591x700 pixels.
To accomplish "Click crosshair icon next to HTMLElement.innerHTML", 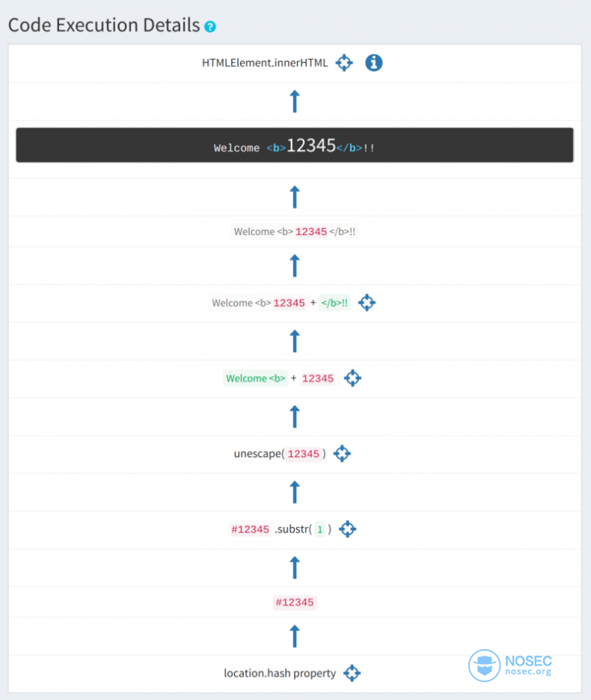I will point(343,63).
